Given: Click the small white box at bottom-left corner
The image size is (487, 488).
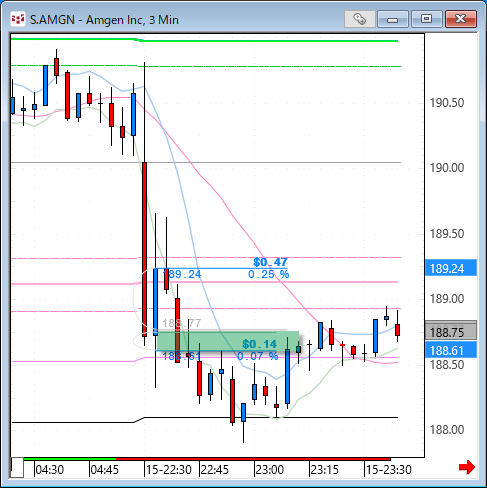Looking at the screenshot, I should click(x=18, y=468).
